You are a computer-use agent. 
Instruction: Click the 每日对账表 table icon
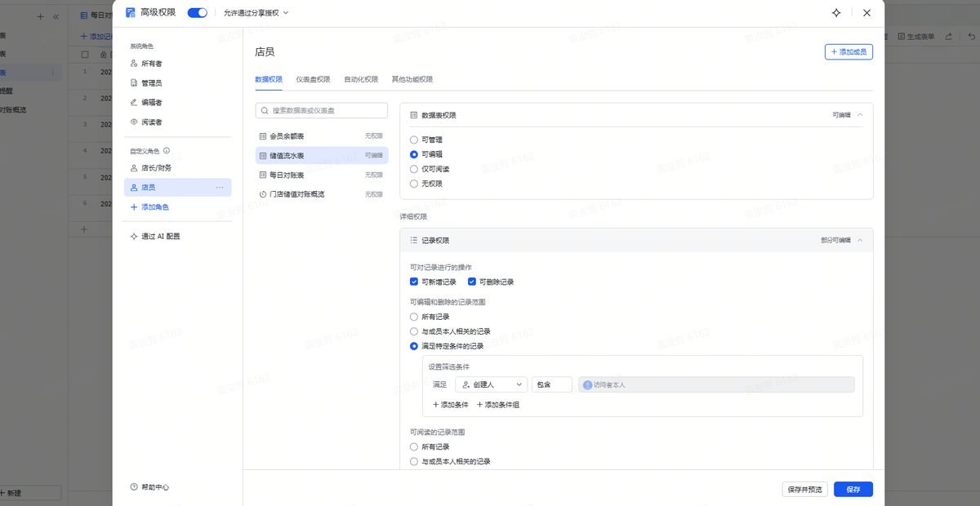263,175
